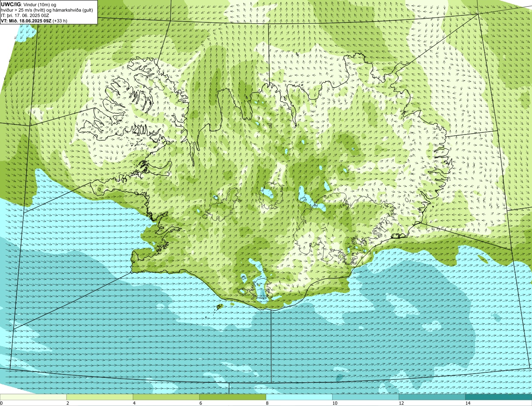
Task: Click the 0–2 m/s pale yellow legend swatch
Action: (33, 397)
